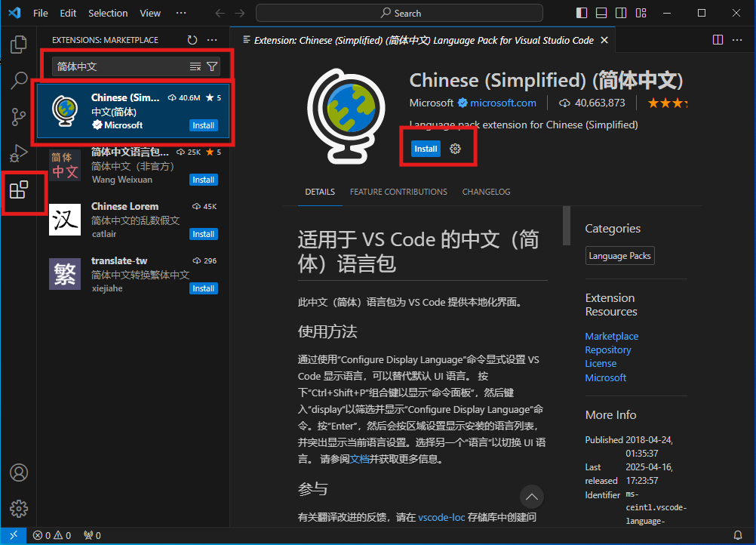The image size is (756, 545).
Task: Open remote window status bar button
Action: tap(14, 535)
